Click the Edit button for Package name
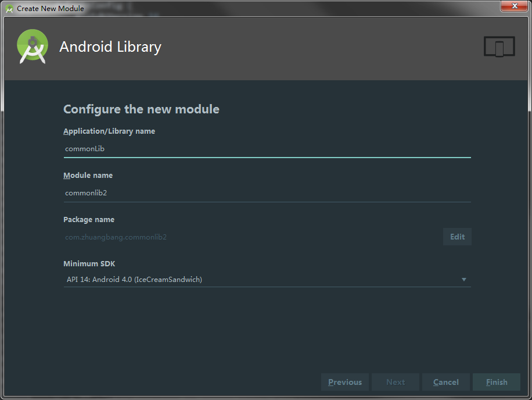This screenshot has height=400, width=532. [x=457, y=237]
